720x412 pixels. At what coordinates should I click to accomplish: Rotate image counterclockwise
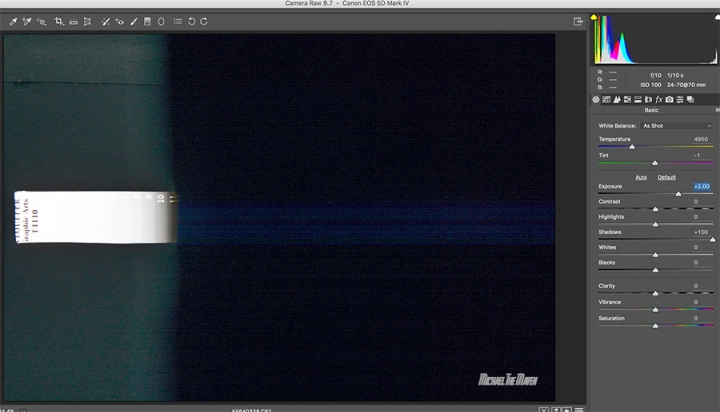[191, 21]
